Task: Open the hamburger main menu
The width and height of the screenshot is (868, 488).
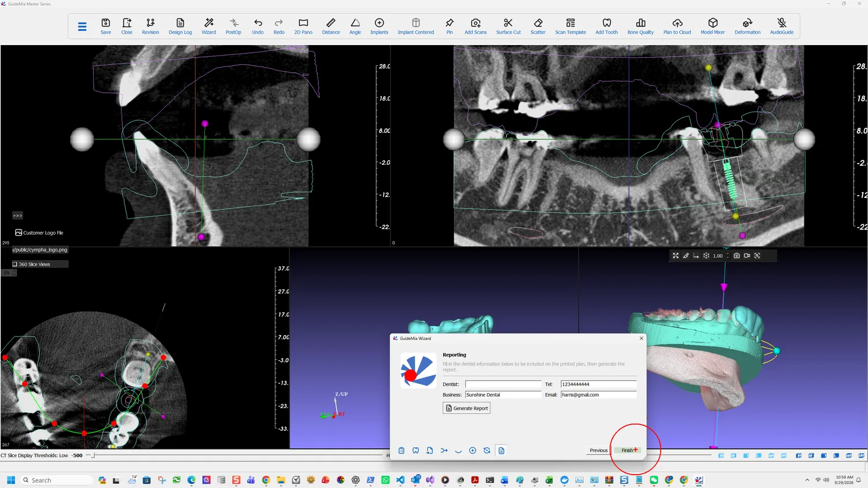Action: 82,27
